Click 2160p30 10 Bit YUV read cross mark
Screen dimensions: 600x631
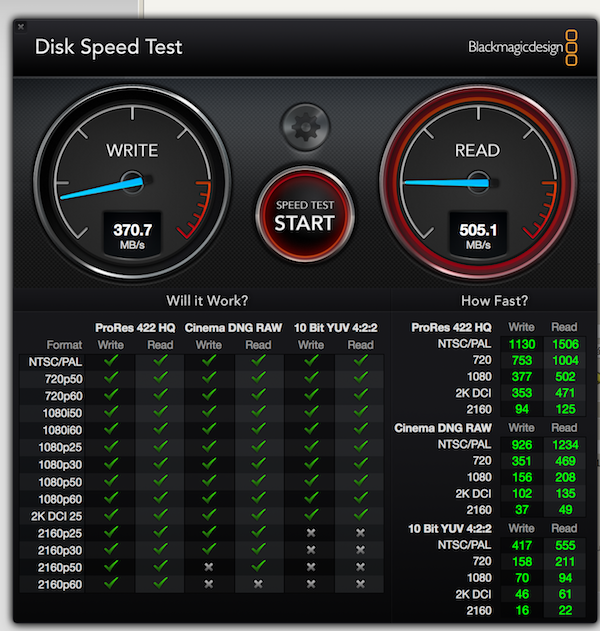tap(360, 549)
